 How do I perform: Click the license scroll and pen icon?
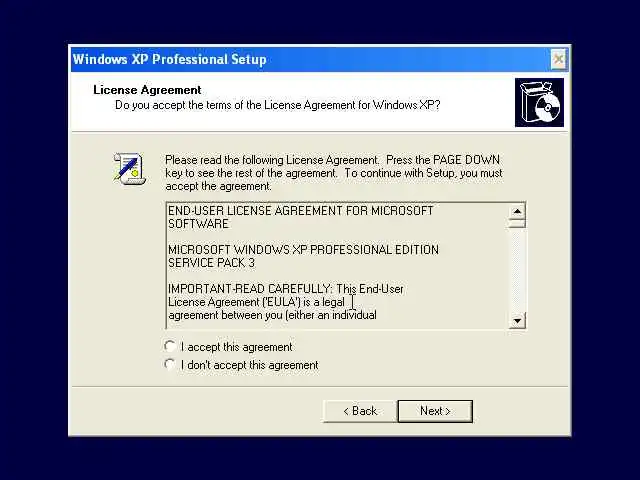[129, 169]
